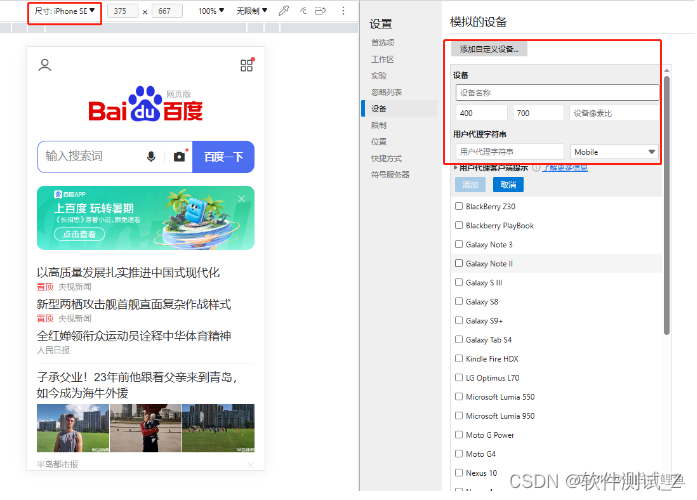This screenshot has width=697, height=500.
Task: Enable the Galaxy Note 3 checkbox
Action: [x=459, y=244]
